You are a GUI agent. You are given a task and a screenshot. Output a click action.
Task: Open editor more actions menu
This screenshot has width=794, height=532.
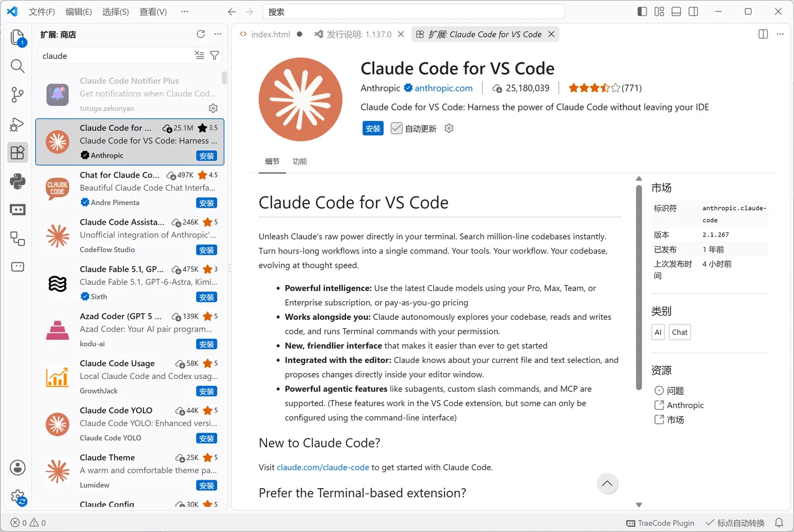780,34
